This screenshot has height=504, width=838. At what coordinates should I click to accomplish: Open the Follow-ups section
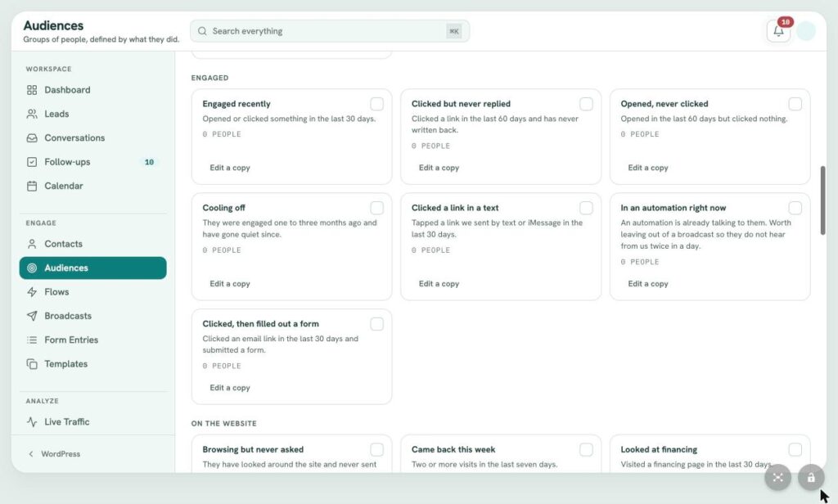[93, 162]
